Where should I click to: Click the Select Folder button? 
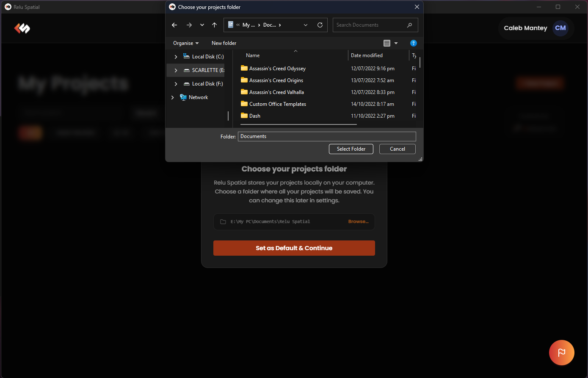click(x=351, y=149)
